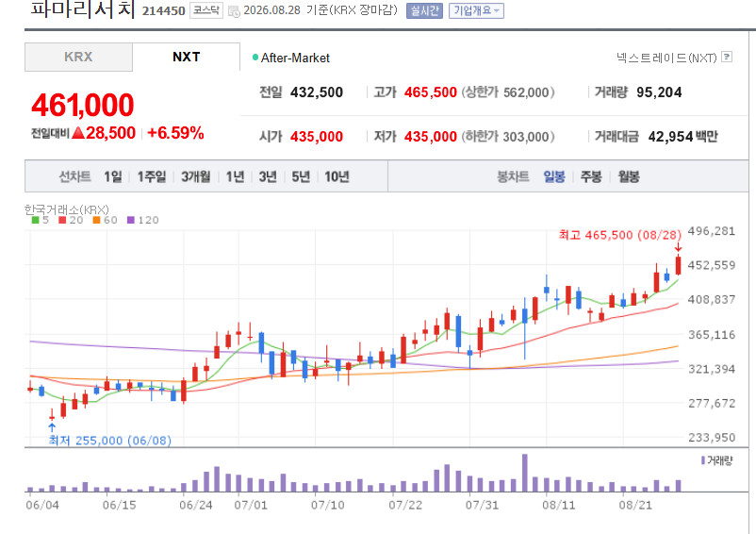Click the last red candlestick at 08/28
The image size is (756, 534).
pos(679,265)
